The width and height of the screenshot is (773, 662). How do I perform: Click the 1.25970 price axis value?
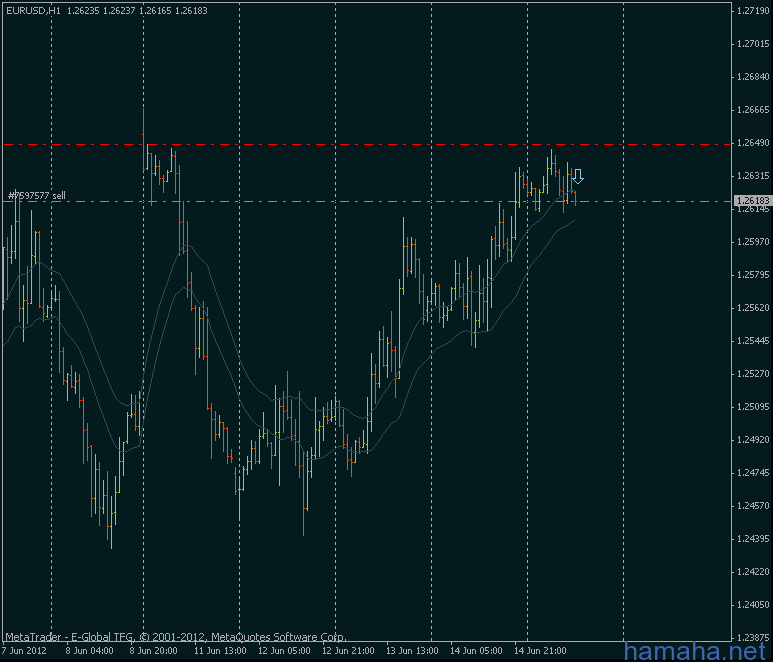tap(753, 242)
